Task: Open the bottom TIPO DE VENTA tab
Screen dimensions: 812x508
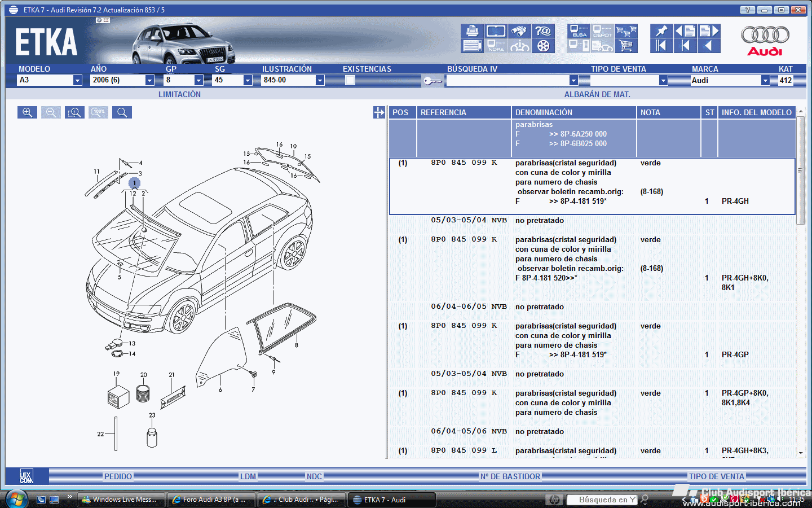Action: (x=717, y=476)
